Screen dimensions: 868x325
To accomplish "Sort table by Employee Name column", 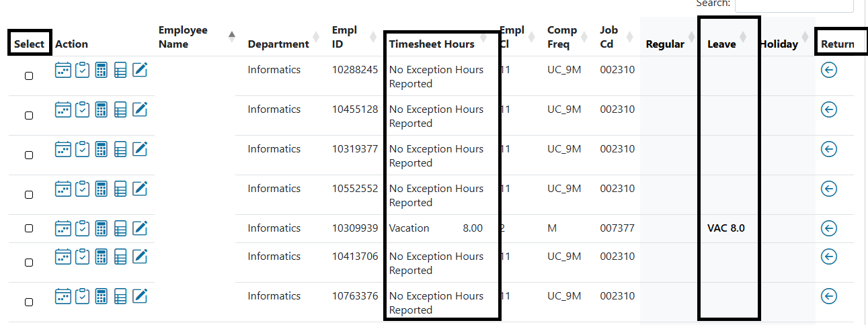I will (x=183, y=37).
